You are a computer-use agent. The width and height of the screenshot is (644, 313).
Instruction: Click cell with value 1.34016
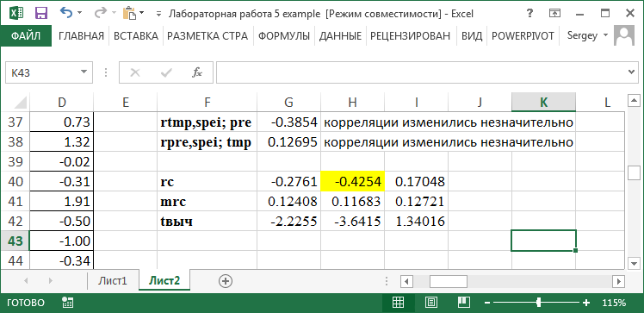click(416, 222)
